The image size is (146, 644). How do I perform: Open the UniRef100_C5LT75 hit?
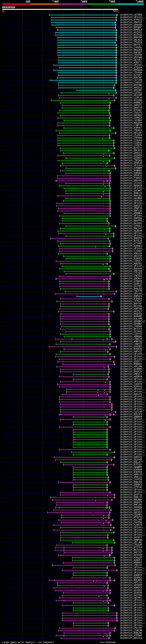(131, 291)
